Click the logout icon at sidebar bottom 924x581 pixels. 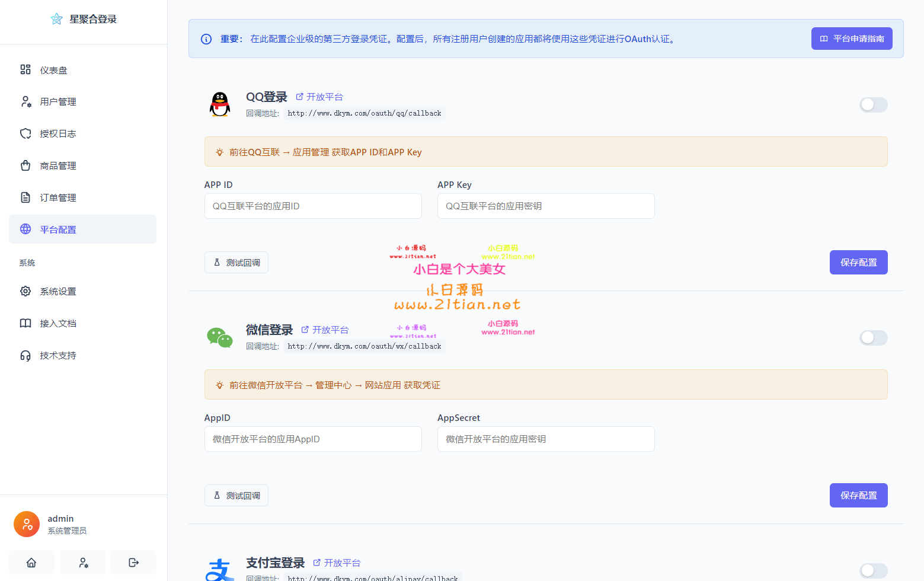click(x=134, y=562)
